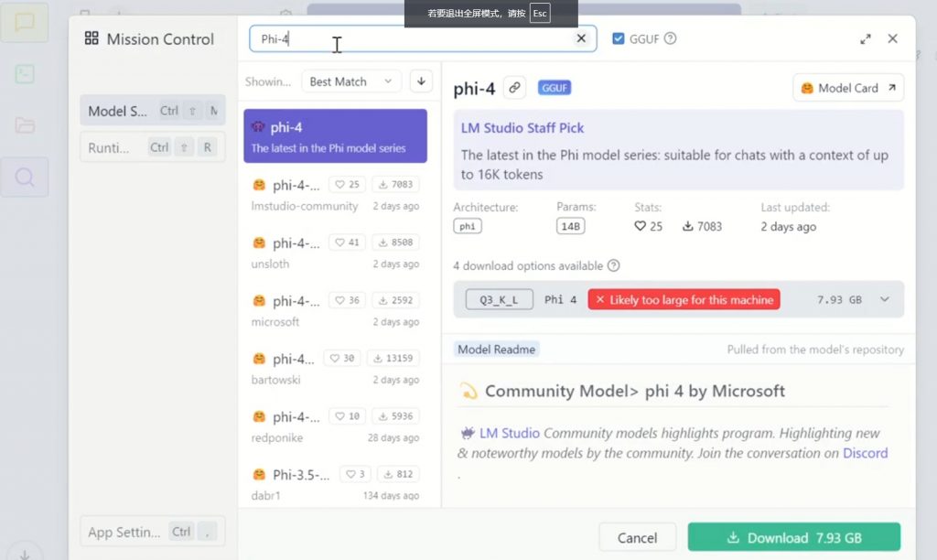Click the Hugging Face icon on unsloth row

(259, 242)
